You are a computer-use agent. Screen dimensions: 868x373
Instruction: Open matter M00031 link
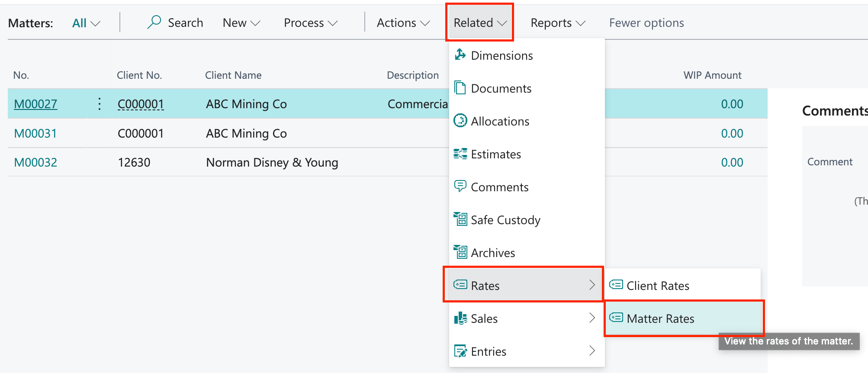pyautogui.click(x=35, y=133)
